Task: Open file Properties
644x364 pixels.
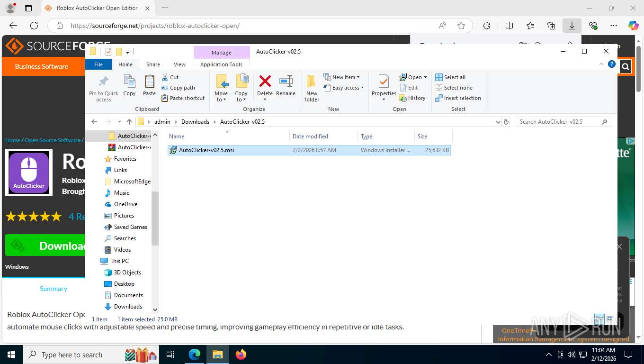Action: (384, 88)
